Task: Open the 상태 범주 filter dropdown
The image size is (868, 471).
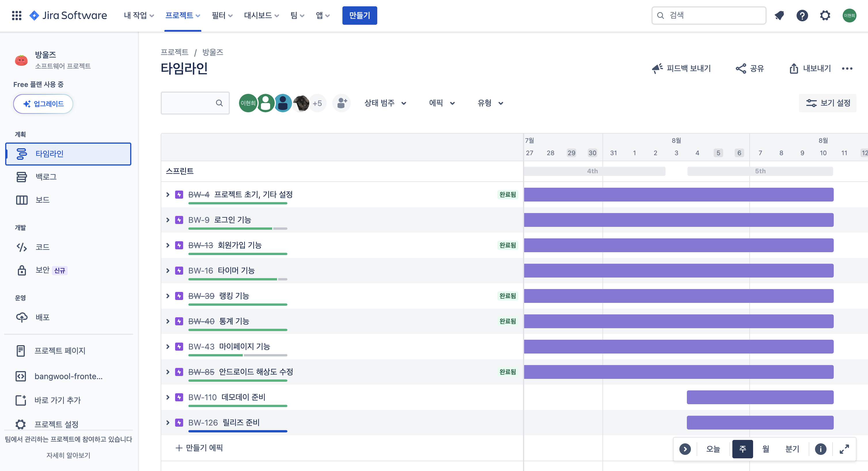Action: coord(385,103)
